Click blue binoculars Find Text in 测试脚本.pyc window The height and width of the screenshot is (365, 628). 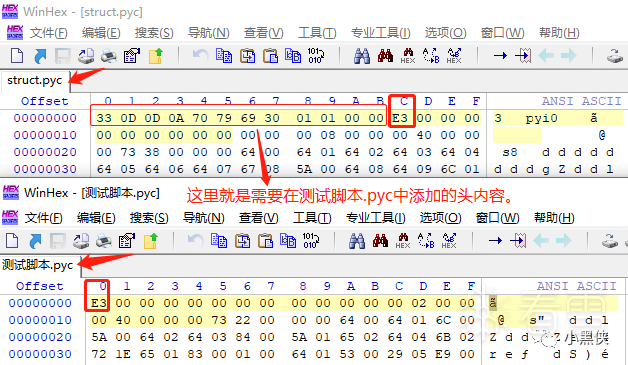[x=357, y=241]
